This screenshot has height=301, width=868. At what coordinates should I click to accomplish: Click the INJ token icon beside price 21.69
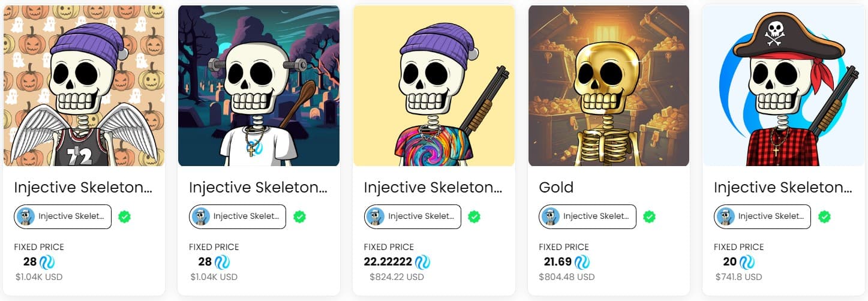click(582, 262)
